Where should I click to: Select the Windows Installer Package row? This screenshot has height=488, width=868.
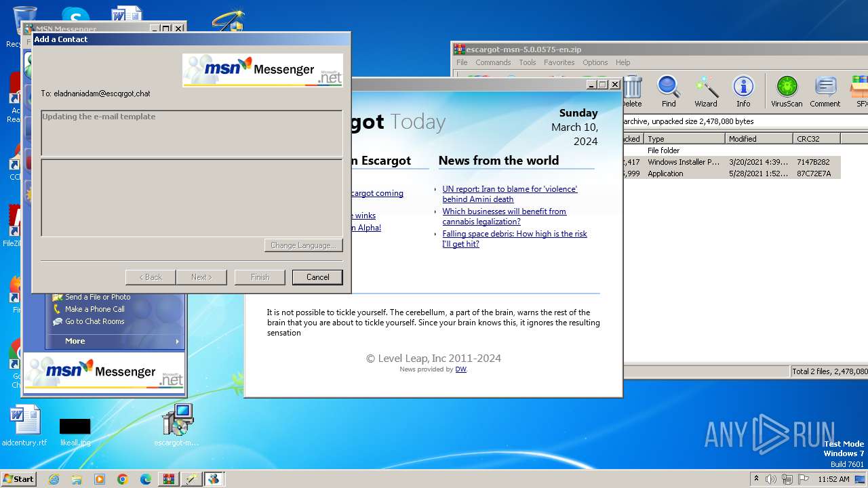coord(732,162)
